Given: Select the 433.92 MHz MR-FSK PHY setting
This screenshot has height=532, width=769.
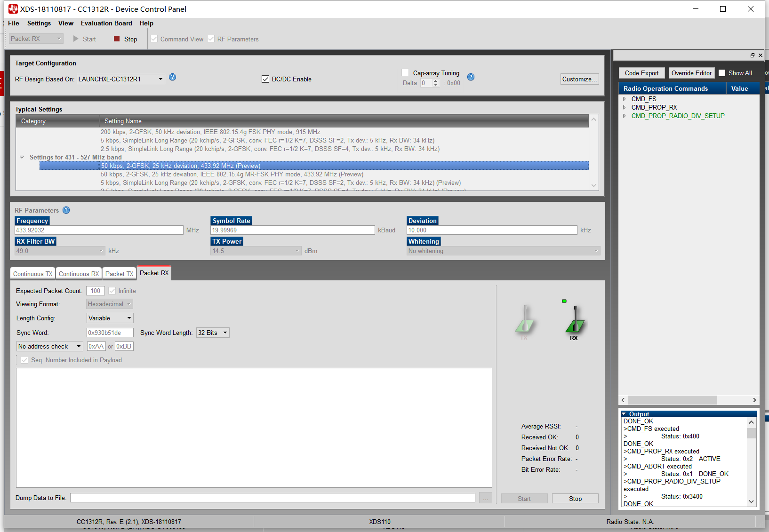Looking at the screenshot, I should 232,174.
